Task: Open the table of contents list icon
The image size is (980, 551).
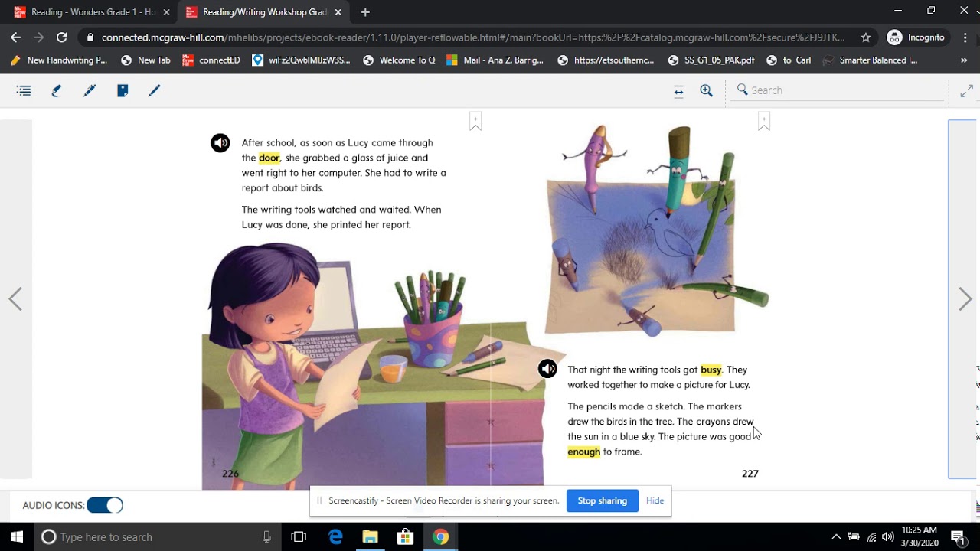Action: pos(24,90)
